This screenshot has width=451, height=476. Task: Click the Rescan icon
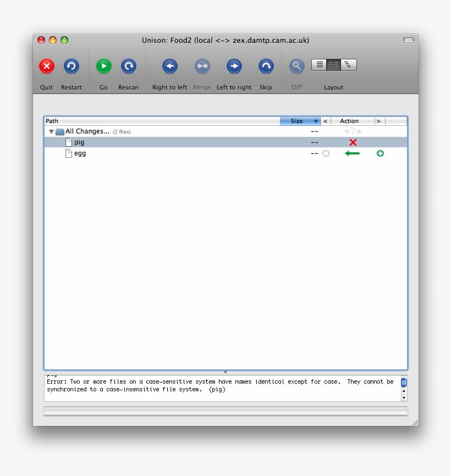(128, 66)
